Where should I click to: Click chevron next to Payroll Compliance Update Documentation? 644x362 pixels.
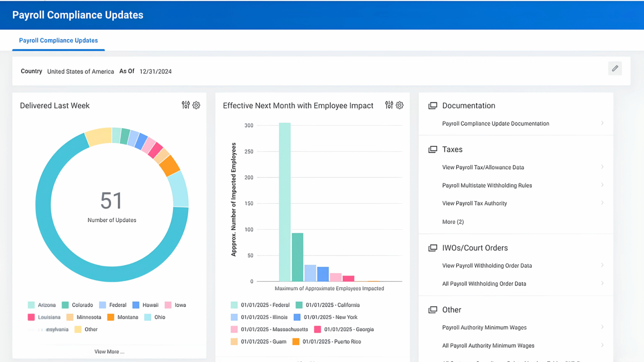coord(602,123)
